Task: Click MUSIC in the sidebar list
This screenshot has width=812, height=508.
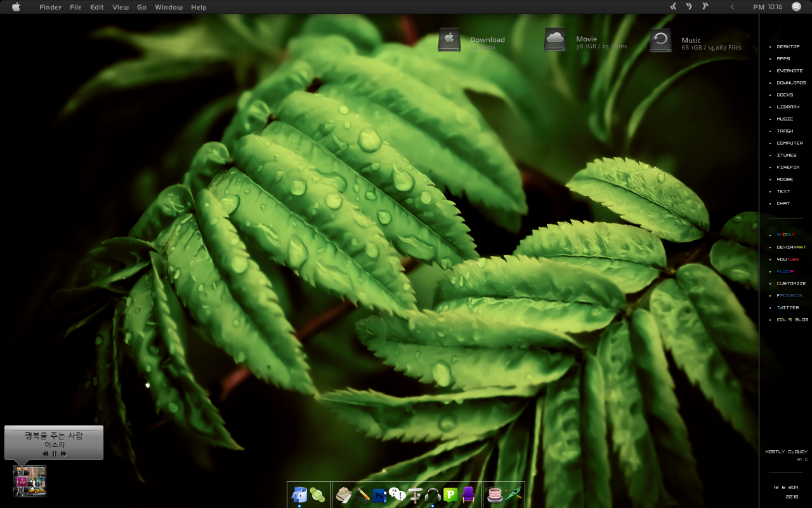Action: 785,119
